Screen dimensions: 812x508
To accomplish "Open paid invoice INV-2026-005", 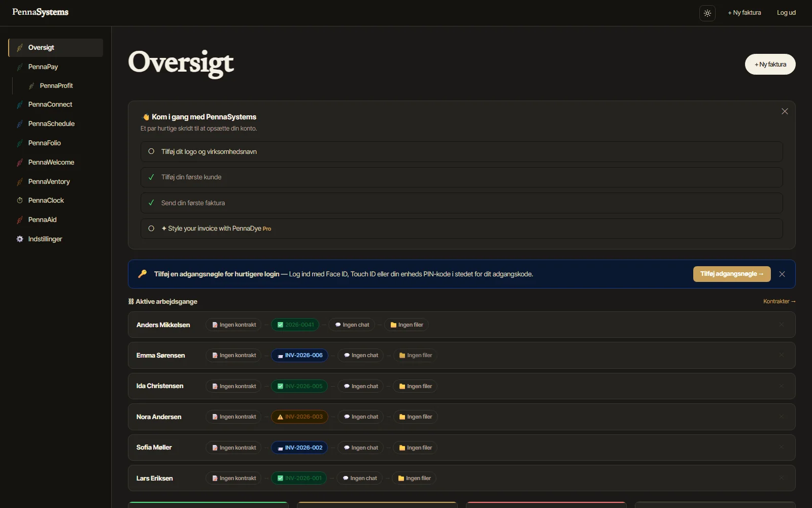I will [299, 387].
